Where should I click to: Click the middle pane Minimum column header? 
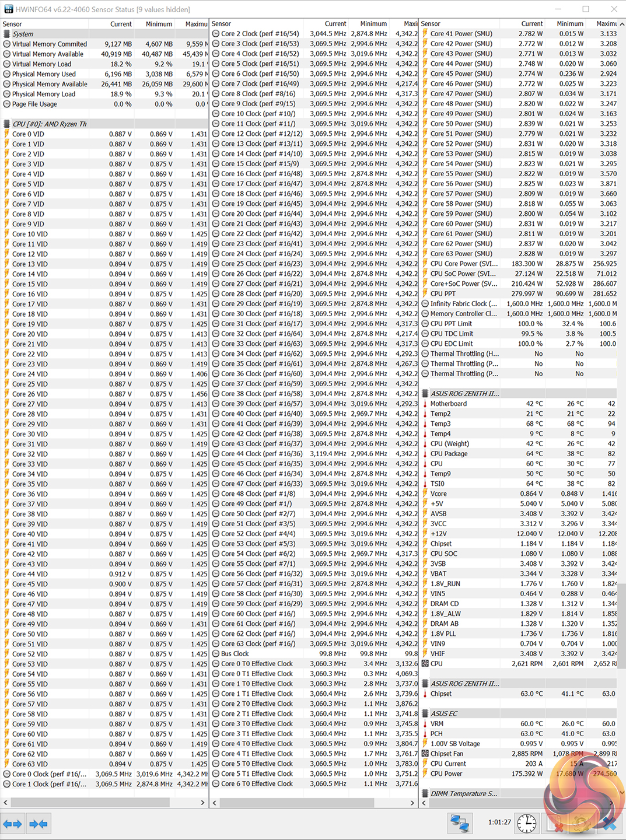pyautogui.click(x=370, y=24)
